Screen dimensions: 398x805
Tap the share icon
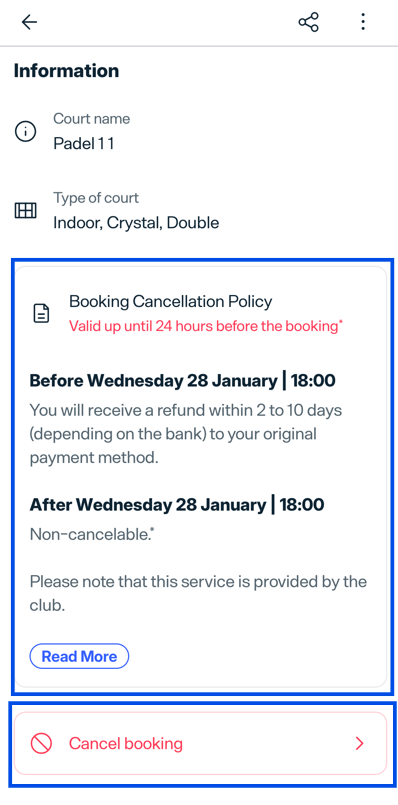click(309, 22)
